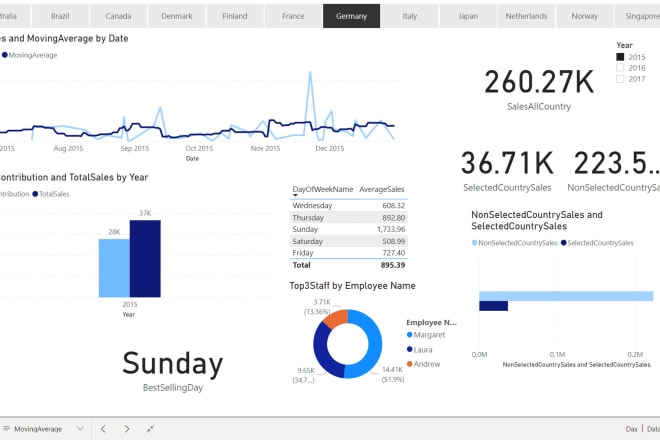Click the NonSelectedCountrySales legend marker

[x=475, y=243]
